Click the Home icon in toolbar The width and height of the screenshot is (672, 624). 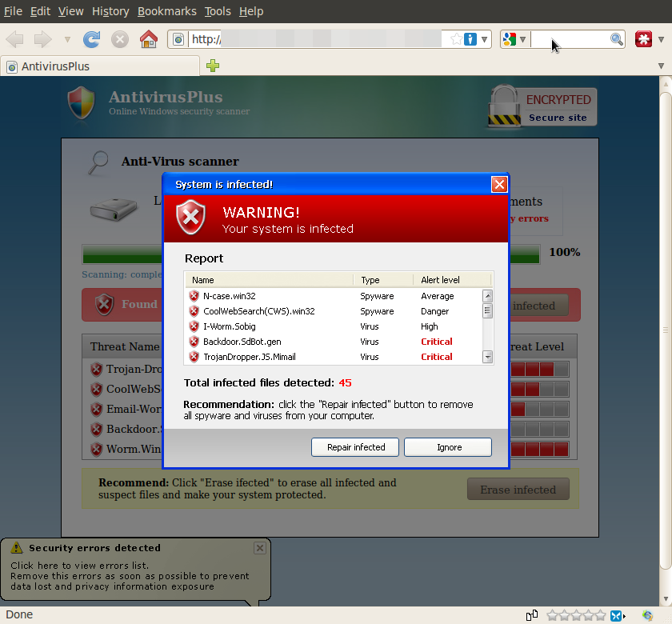148,39
